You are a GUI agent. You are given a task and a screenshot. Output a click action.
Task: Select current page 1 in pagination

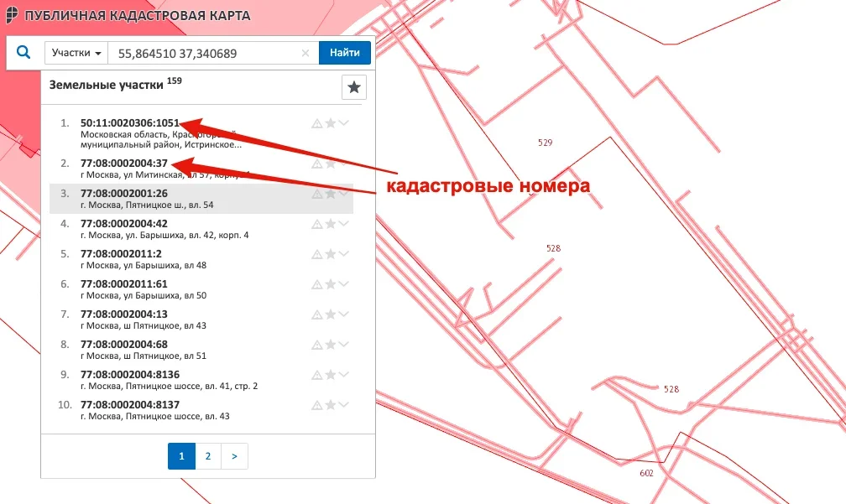181,456
